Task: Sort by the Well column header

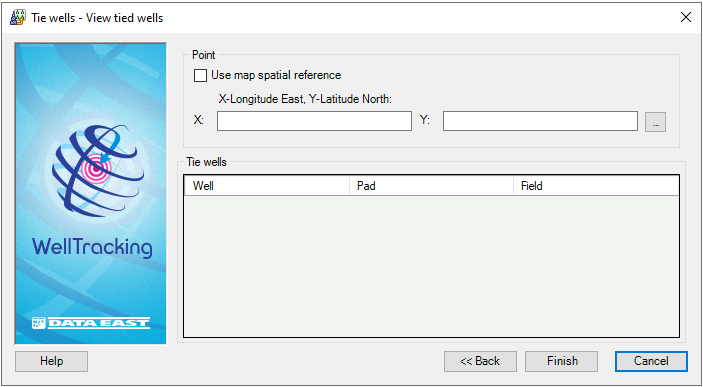Action: [x=267, y=186]
